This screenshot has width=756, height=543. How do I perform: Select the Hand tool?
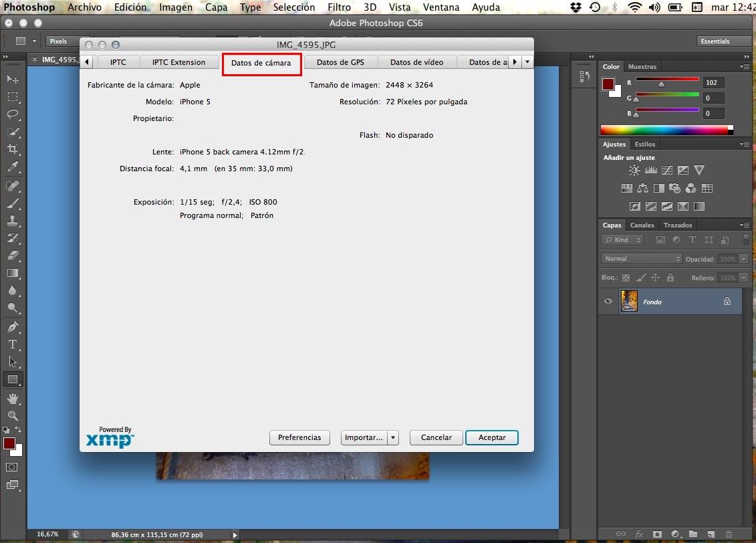(13, 399)
